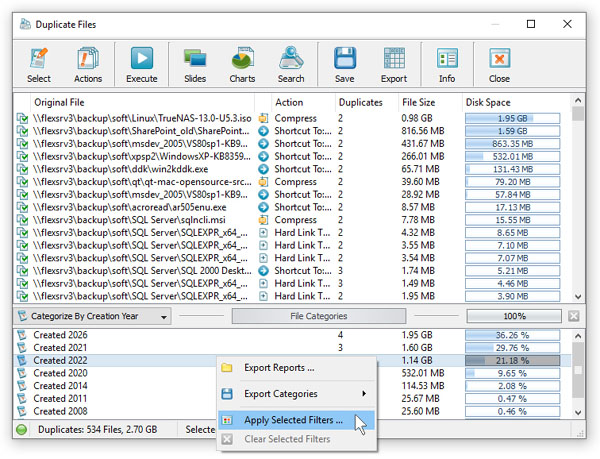This screenshot has width=600, height=459.
Task: Choose Export Categories in the context menu
Action: pos(297,394)
